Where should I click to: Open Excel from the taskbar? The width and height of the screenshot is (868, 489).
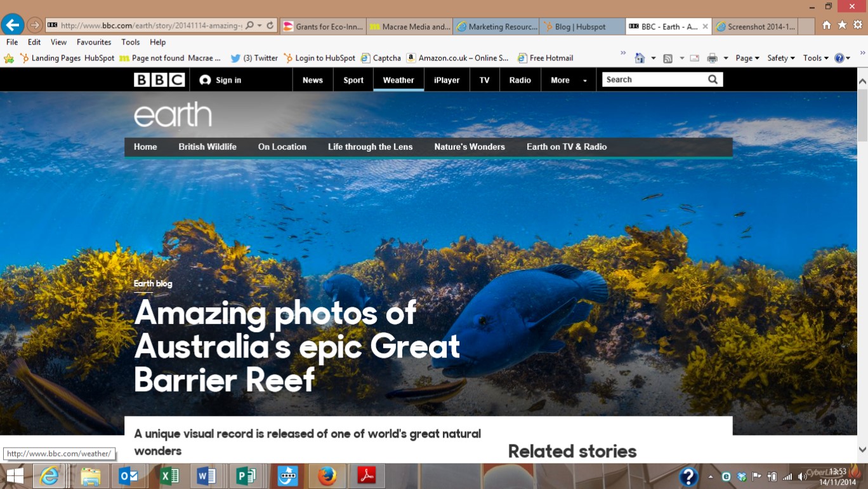pyautogui.click(x=170, y=476)
